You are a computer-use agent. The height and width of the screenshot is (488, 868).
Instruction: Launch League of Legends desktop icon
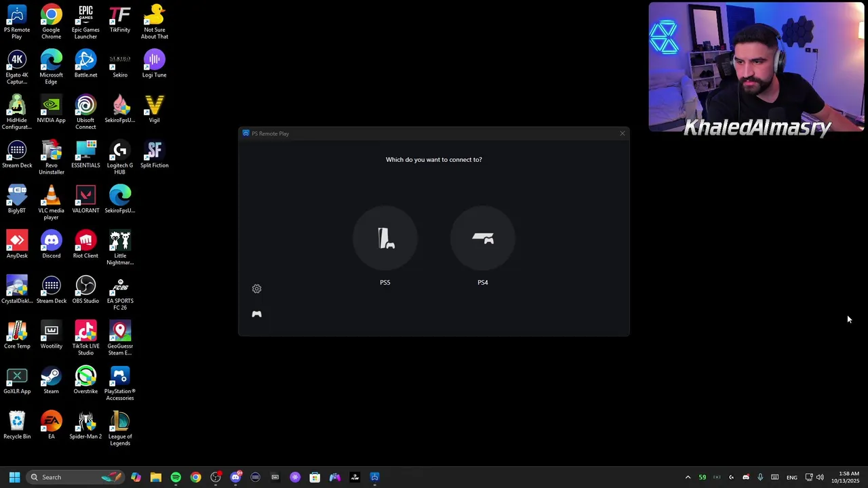point(120,428)
